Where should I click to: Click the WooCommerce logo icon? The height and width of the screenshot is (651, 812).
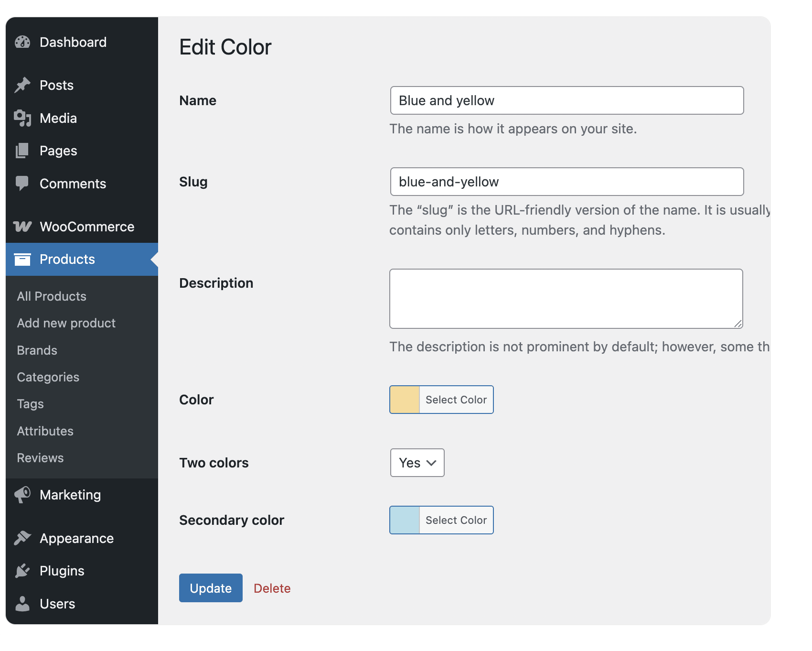coord(22,227)
